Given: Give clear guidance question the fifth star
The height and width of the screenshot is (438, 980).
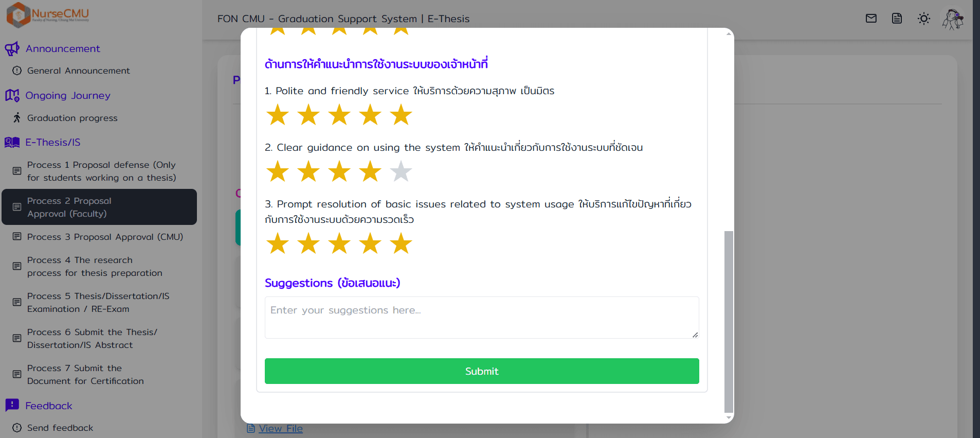Looking at the screenshot, I should pos(401,171).
